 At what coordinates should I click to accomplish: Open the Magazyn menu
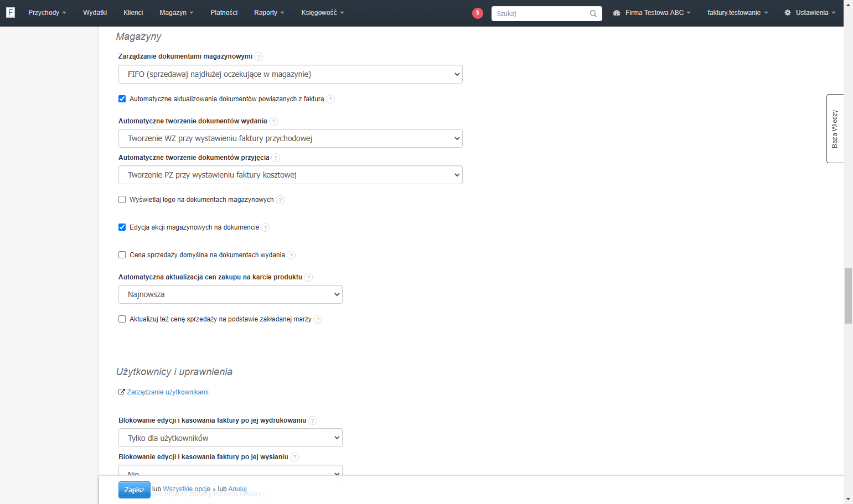point(177,13)
